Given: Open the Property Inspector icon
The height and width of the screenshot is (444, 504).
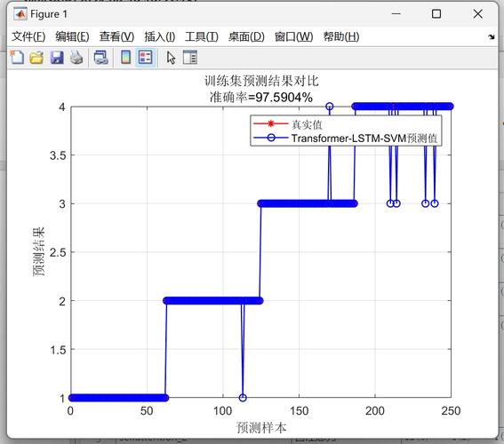Looking at the screenshot, I should click(x=190, y=58).
